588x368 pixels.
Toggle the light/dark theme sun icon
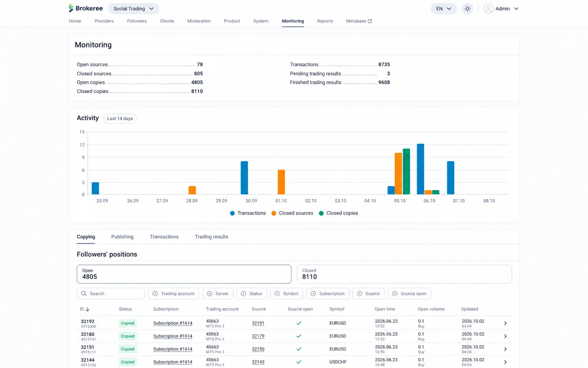[x=467, y=9]
